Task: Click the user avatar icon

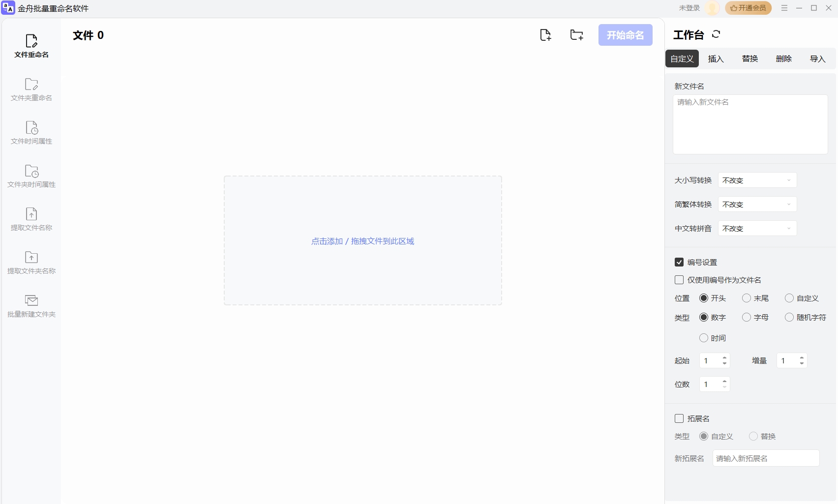Action: [x=712, y=8]
